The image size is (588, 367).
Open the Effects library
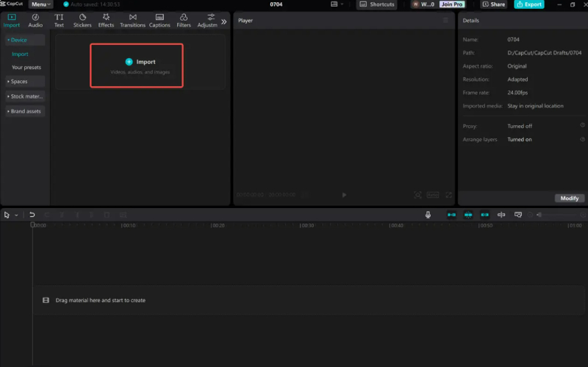(x=106, y=20)
